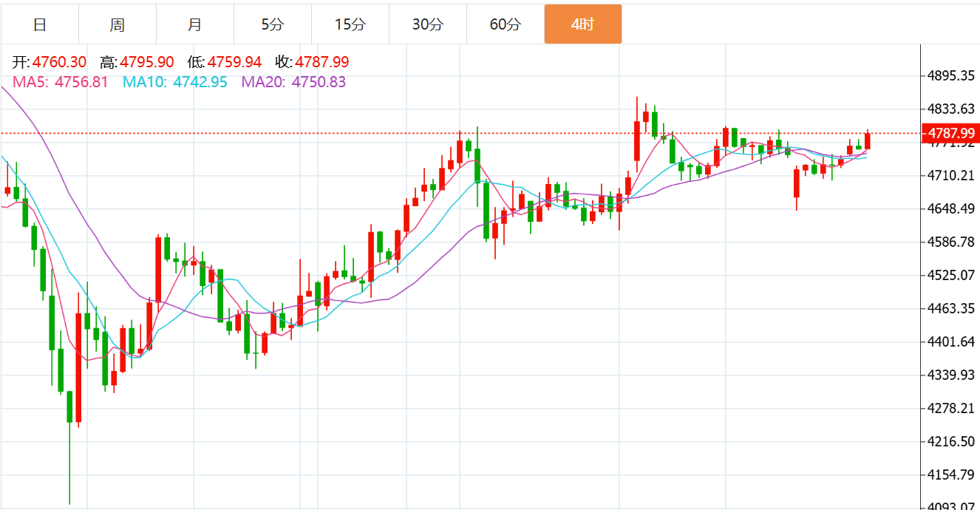
Task: Select the latest red candlestick at far right
Action: pyautogui.click(x=867, y=141)
